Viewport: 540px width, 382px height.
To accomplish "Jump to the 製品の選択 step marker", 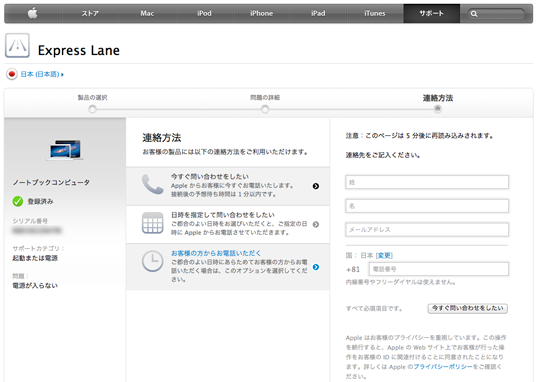I will 92,110.
